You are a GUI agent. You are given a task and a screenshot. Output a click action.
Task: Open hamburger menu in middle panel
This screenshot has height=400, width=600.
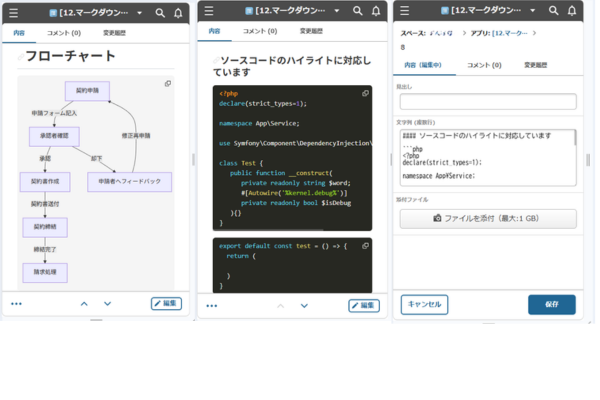pos(209,11)
